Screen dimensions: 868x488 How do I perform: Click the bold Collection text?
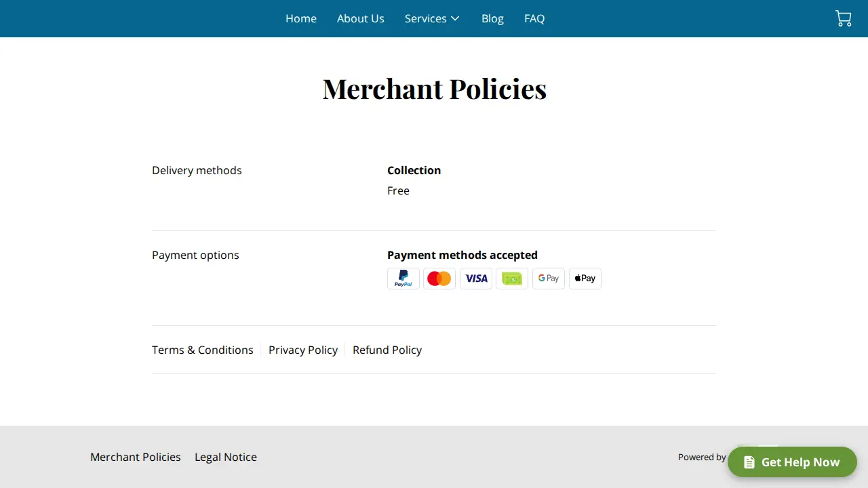pos(414,170)
